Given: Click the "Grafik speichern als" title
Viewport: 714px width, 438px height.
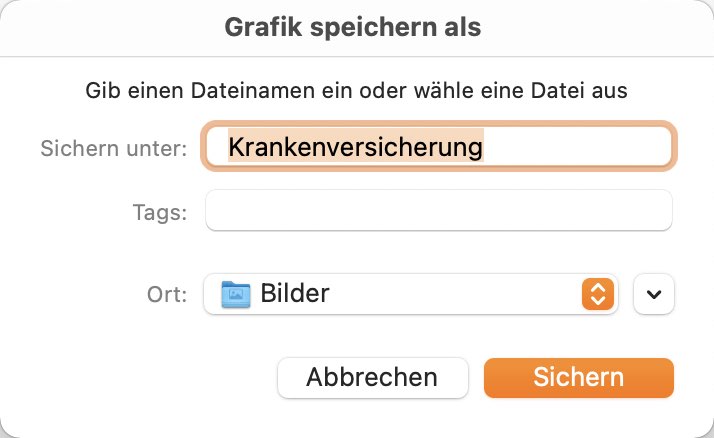Looking at the screenshot, I should (353, 27).
